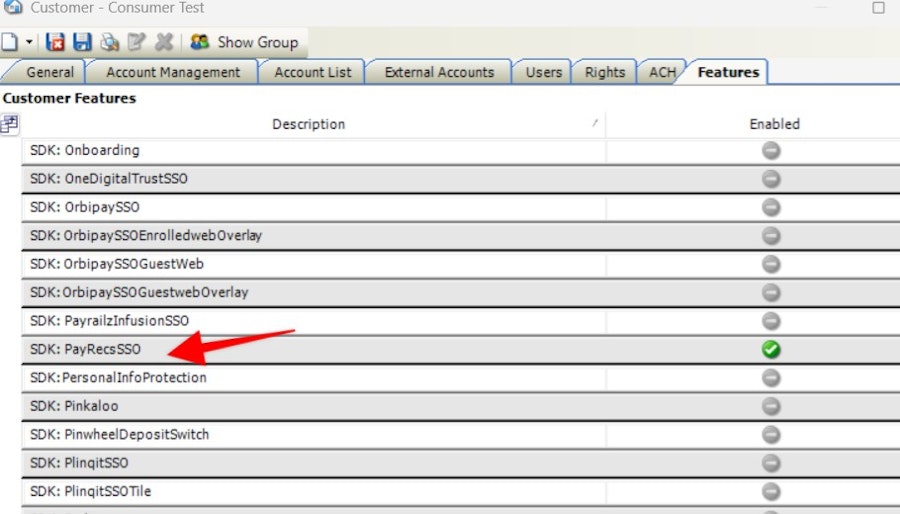This screenshot has height=514, width=900.
Task: Open the Rights tab
Action: pyautogui.click(x=604, y=72)
